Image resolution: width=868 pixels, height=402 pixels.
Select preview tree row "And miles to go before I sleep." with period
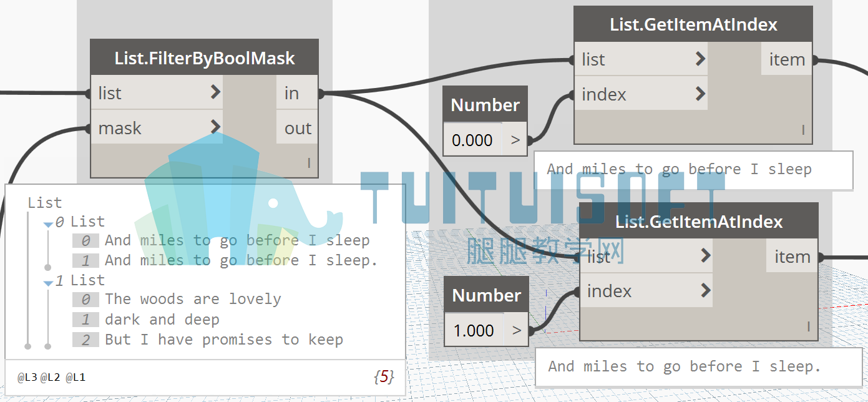click(x=241, y=260)
